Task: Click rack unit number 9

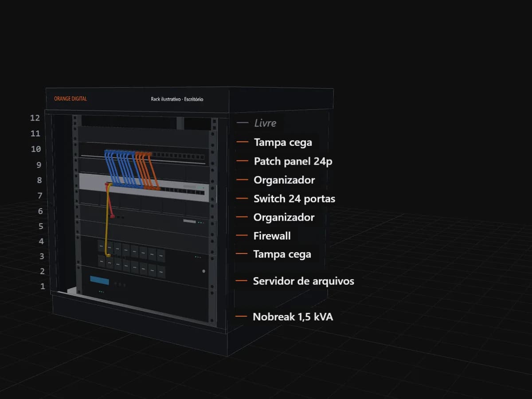Action: coord(39,165)
